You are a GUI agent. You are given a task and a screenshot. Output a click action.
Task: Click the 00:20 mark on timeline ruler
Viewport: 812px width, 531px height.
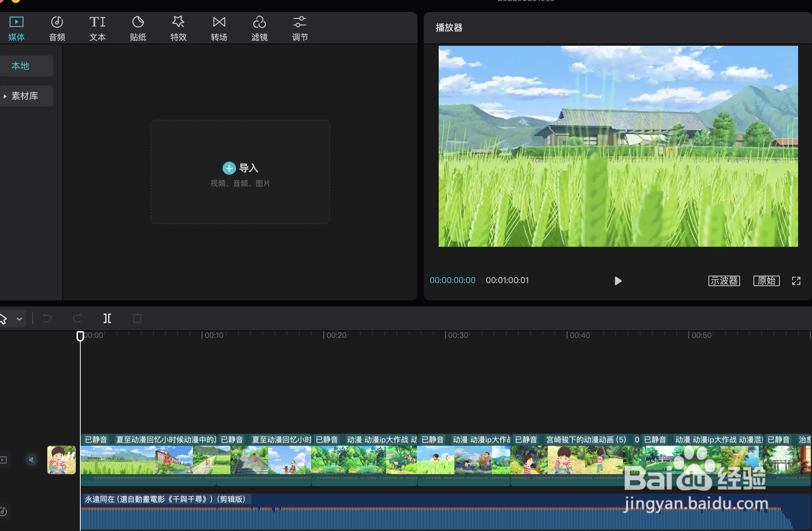pyautogui.click(x=336, y=335)
